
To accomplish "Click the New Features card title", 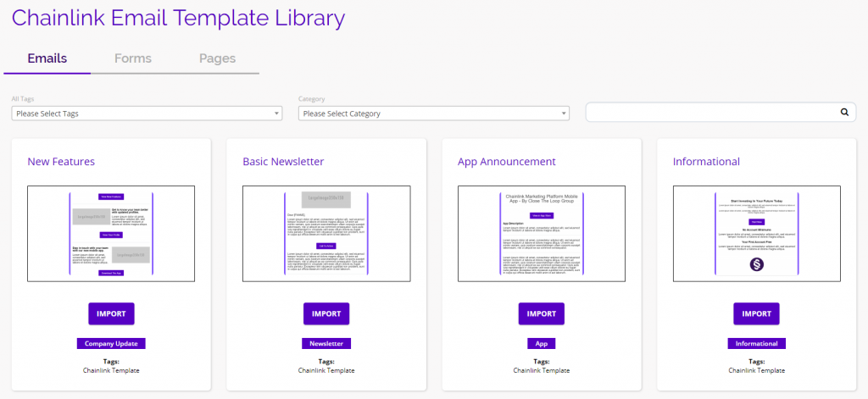I will tap(61, 162).
